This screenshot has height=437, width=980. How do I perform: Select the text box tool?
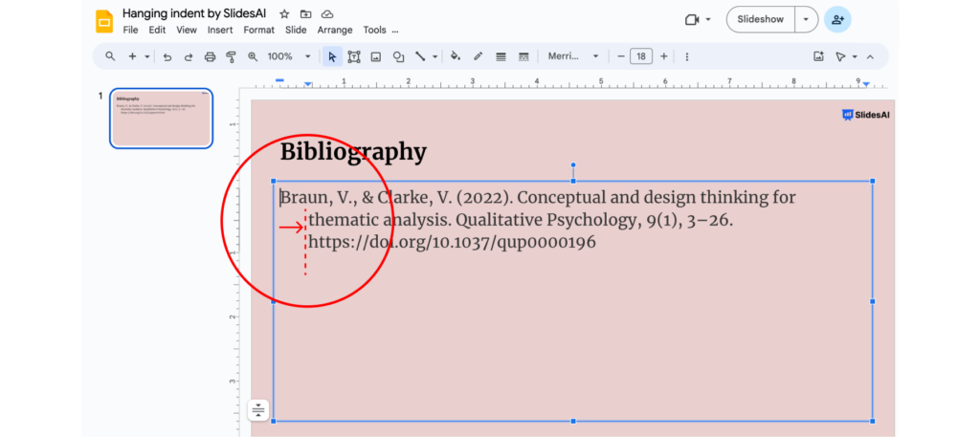[x=354, y=57]
